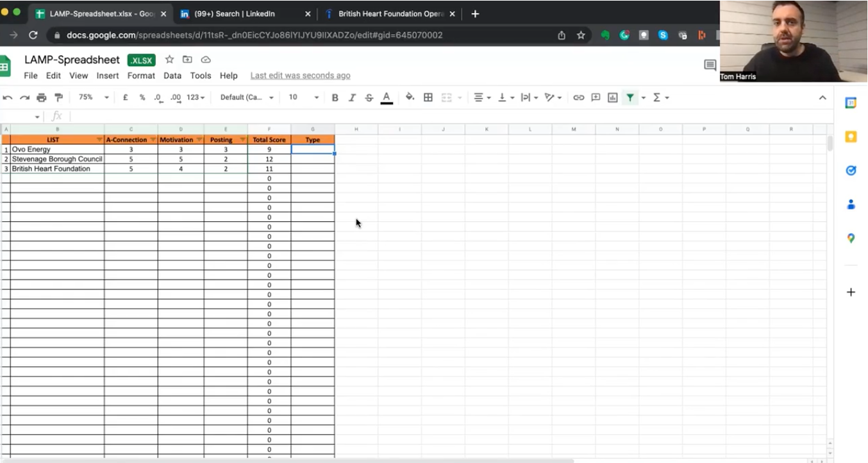
Task: Increase decimal places
Action: 176,97
